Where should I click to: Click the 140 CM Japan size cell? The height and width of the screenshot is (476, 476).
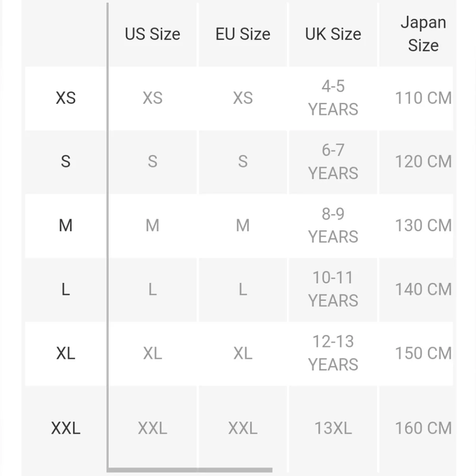(423, 289)
